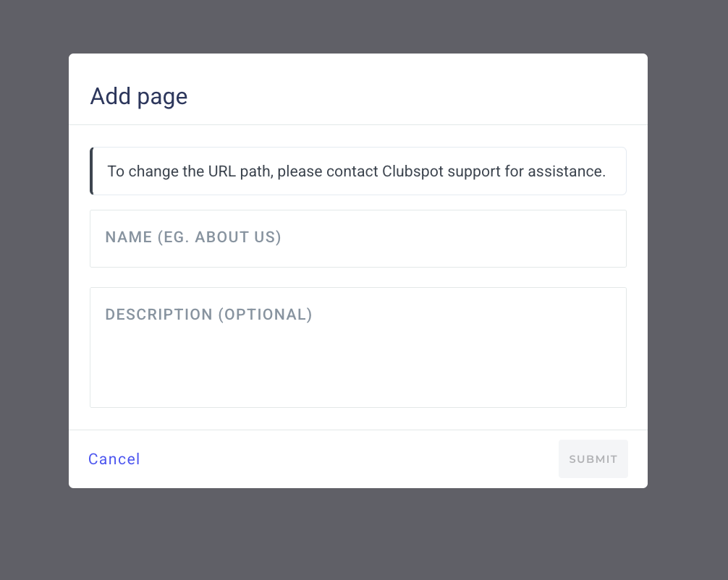Click the Add page dialog heading
The height and width of the screenshot is (580, 728).
tap(139, 96)
